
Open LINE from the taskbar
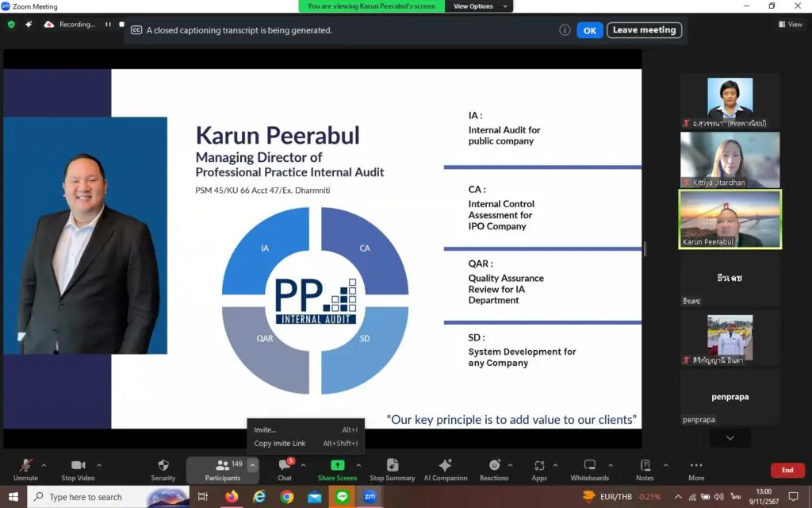[342, 497]
